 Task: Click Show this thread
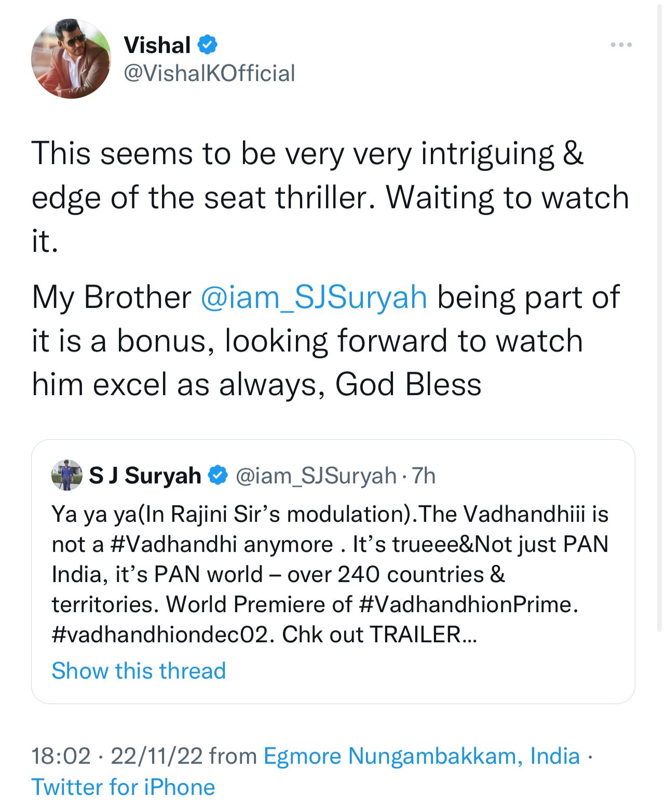(138, 670)
